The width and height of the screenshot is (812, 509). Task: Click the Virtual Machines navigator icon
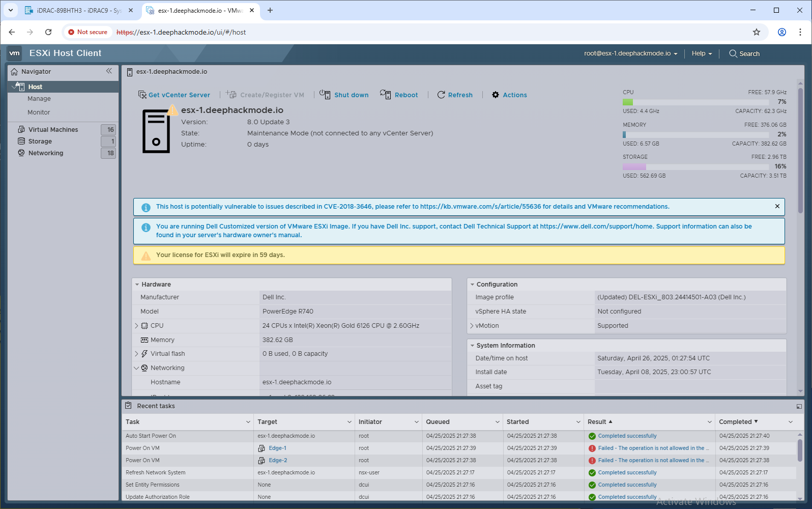(x=21, y=129)
